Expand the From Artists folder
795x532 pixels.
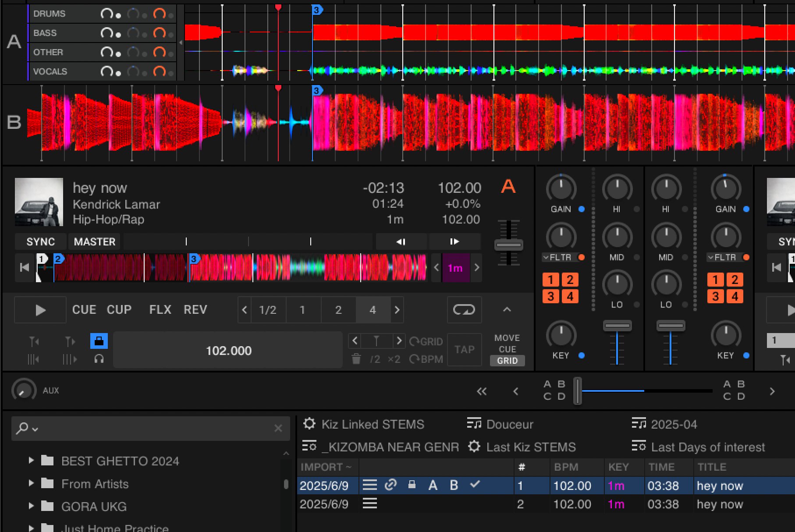tap(31, 483)
